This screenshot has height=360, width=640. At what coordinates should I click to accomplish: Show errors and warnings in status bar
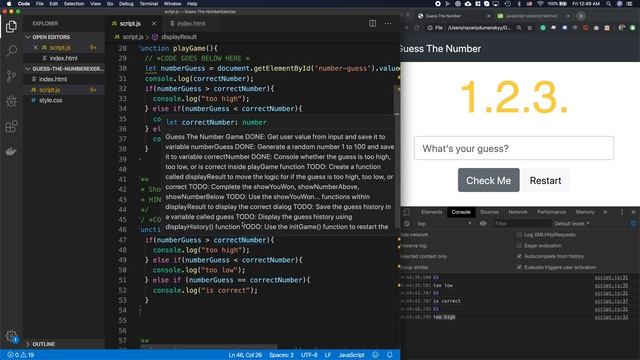pos(21,355)
